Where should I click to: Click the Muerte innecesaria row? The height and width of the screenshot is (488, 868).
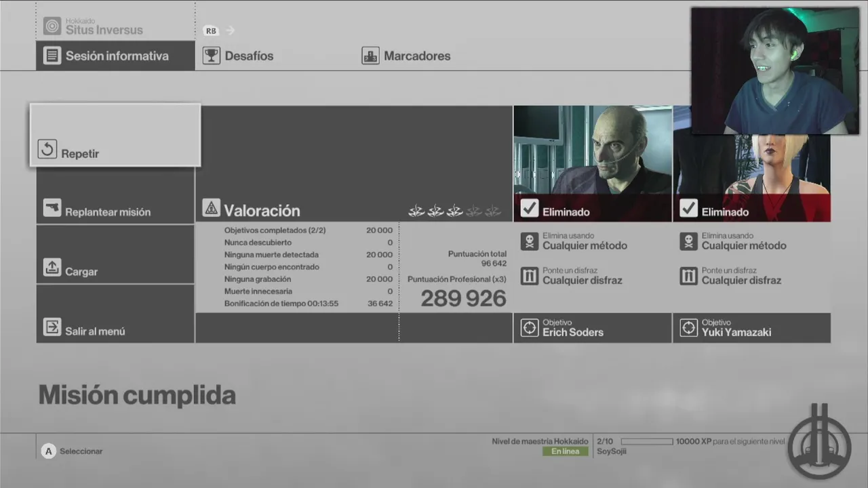click(x=309, y=291)
